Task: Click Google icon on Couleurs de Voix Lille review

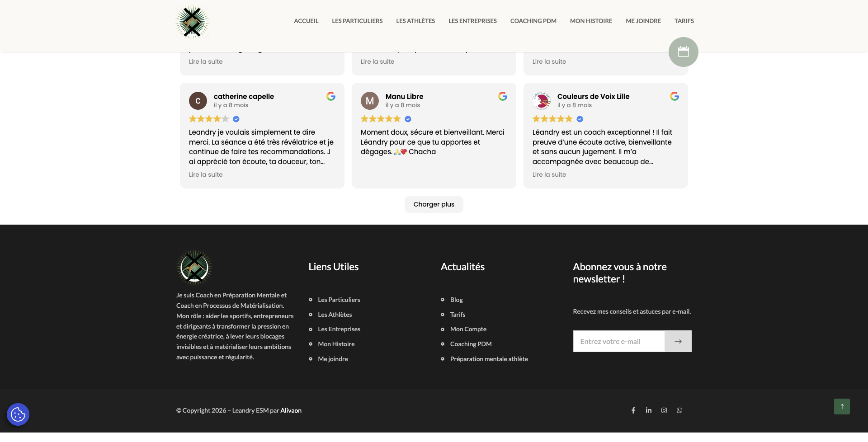Action: pos(675,96)
